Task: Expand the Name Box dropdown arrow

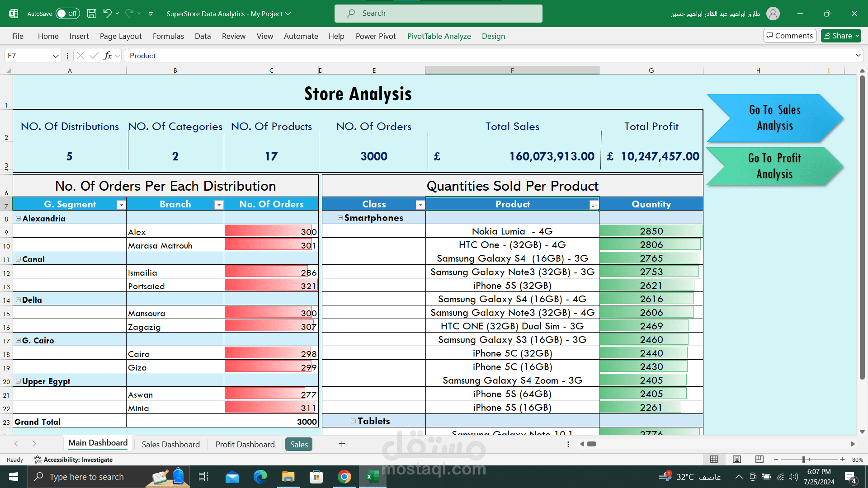Action: 56,56
